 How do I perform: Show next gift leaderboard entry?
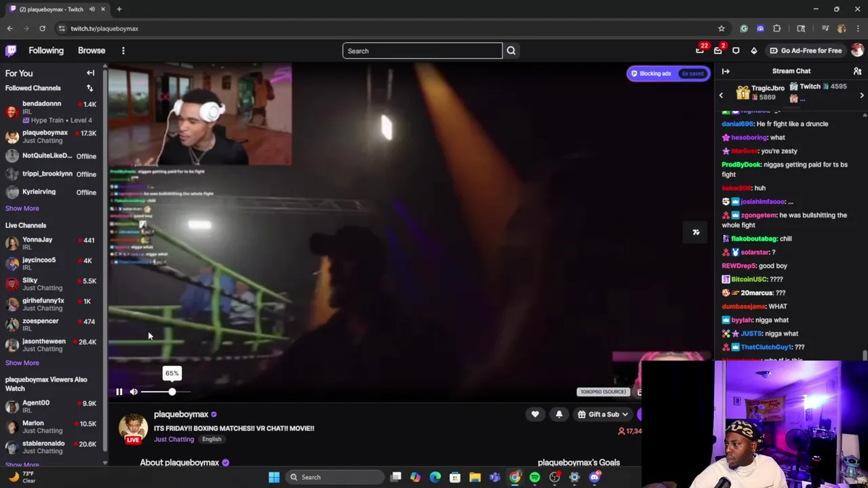(x=862, y=96)
